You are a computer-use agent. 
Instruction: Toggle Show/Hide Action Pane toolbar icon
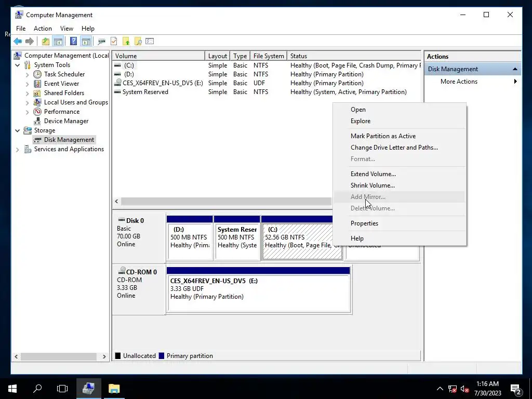tap(86, 42)
